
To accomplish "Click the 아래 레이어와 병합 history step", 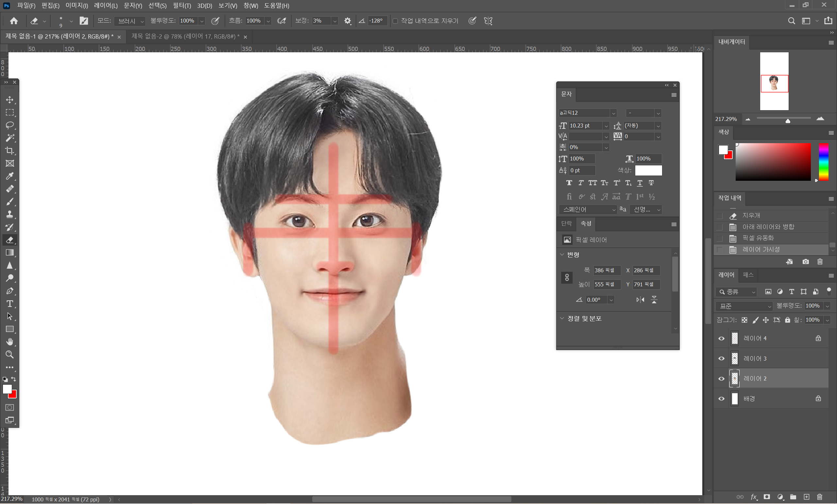I will point(768,227).
